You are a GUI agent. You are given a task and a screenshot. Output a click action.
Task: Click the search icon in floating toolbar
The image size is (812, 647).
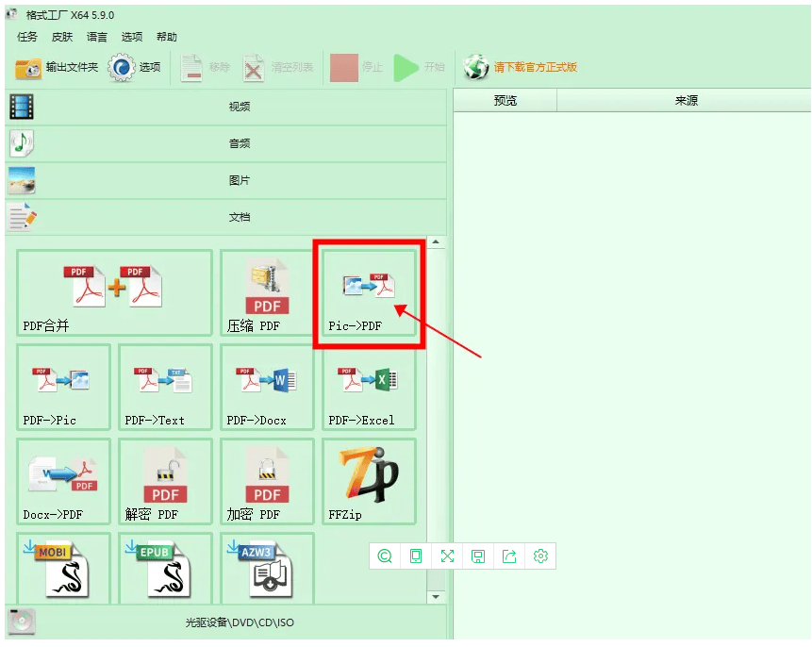[x=385, y=556]
